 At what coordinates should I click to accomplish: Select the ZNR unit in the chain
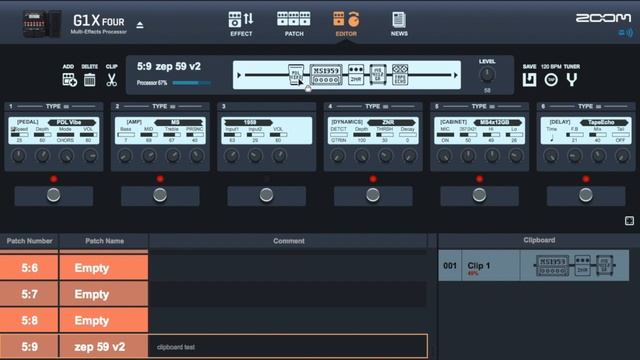coord(356,75)
